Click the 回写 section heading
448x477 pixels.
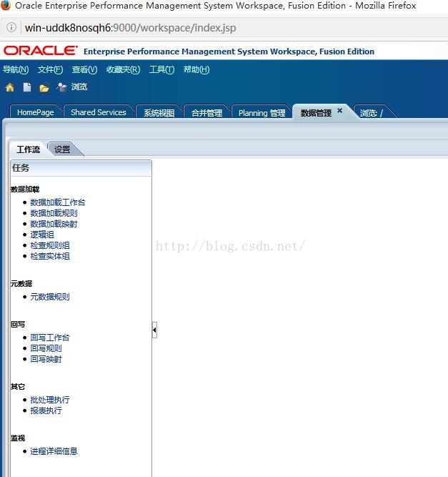(18, 324)
